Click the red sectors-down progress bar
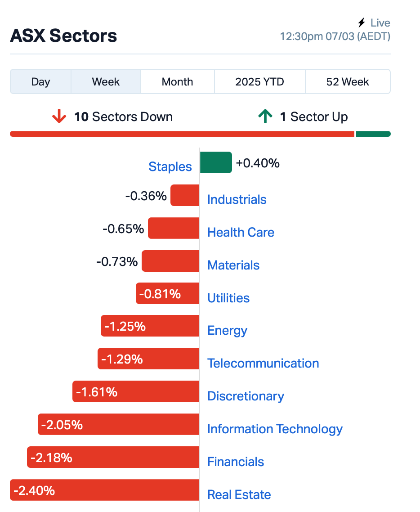 [x=182, y=134]
